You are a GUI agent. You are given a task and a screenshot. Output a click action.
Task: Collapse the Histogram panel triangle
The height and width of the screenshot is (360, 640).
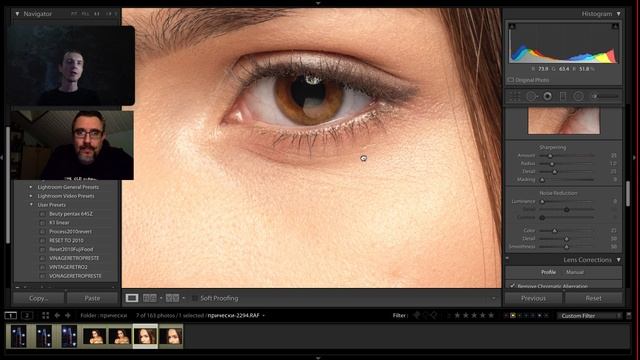click(x=618, y=14)
